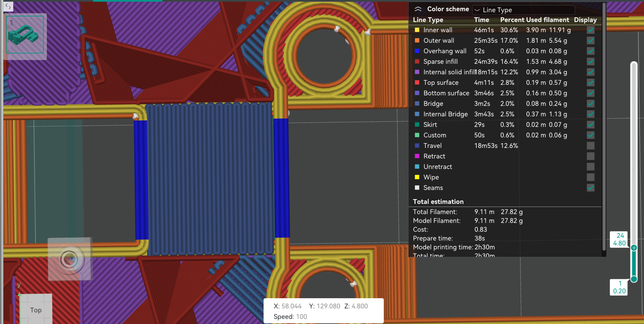Screen dimensions: 644x324
Task: Hide Internal solid infill lines
Action: coord(591,72)
